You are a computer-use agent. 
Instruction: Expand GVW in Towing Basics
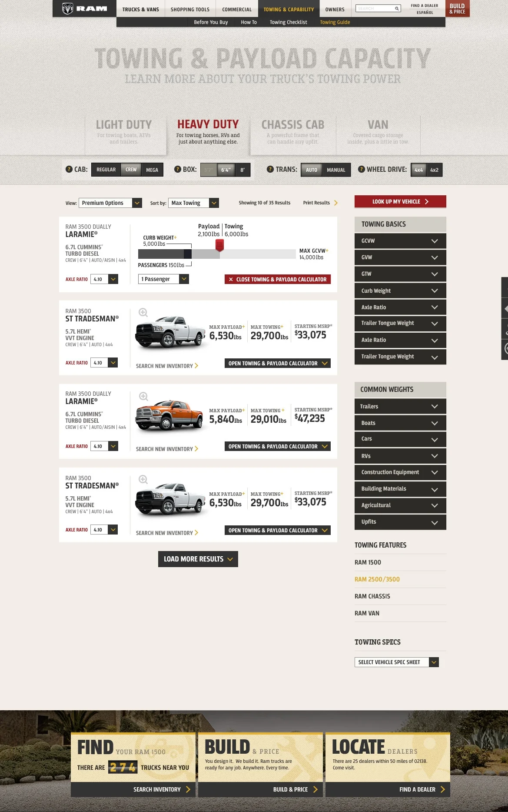[x=400, y=257]
